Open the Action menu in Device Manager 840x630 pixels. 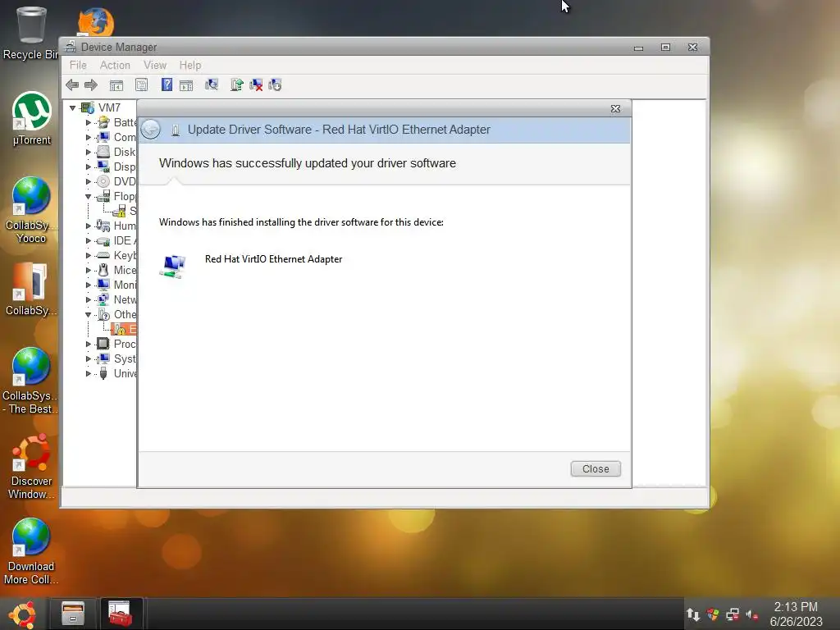[115, 65]
